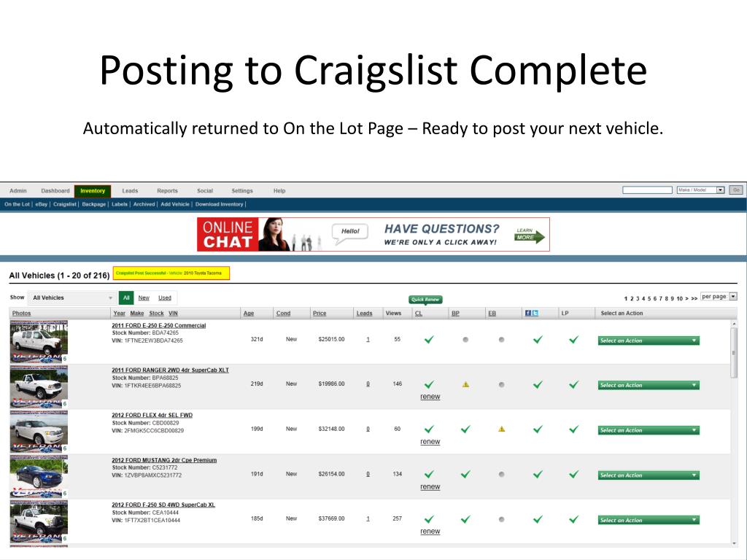Open Select an Action for E-250
Screen dimensions: 747x560
click(x=649, y=341)
